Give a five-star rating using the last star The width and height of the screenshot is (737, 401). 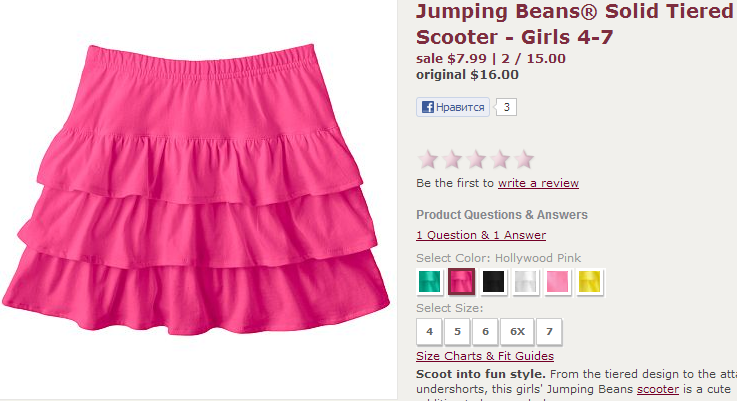tap(523, 159)
